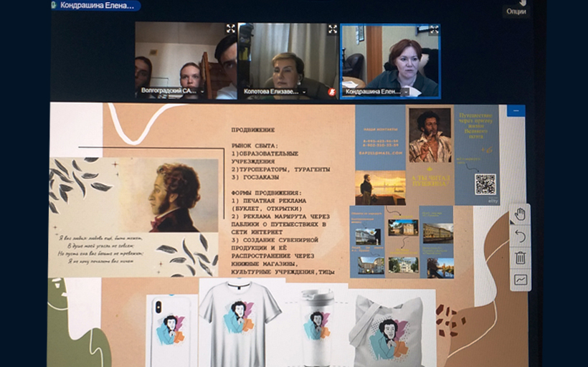This screenshot has height=367, width=588.
Task: Open dropdown next to Колотова Елизаве name
Action: [x=304, y=92]
